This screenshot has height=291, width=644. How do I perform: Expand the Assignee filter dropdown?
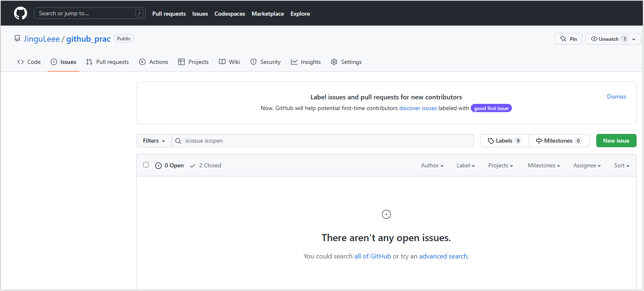coord(587,165)
